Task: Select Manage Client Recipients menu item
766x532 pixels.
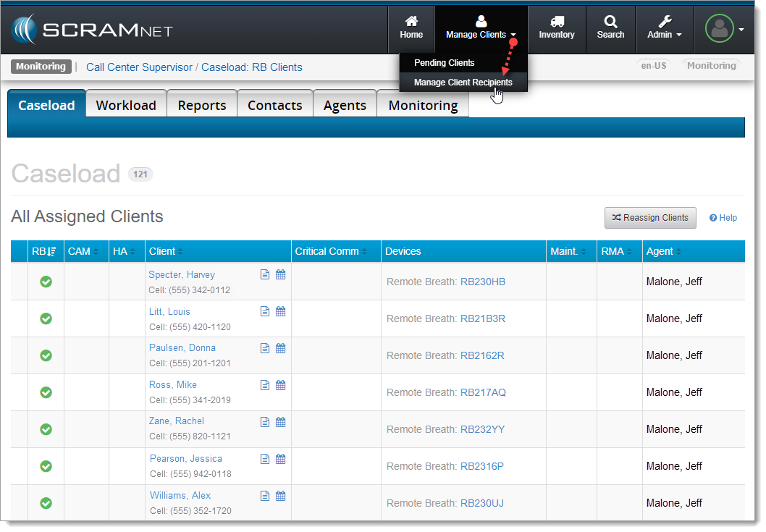Action: [x=463, y=83]
